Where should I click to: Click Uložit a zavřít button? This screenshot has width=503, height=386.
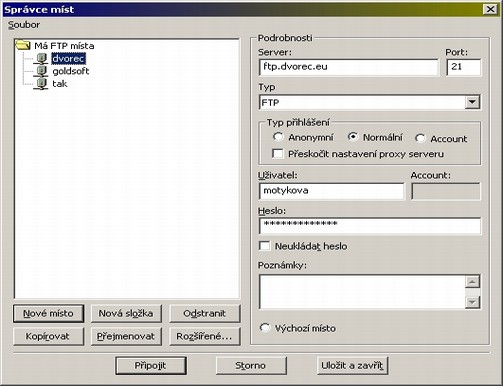click(353, 366)
